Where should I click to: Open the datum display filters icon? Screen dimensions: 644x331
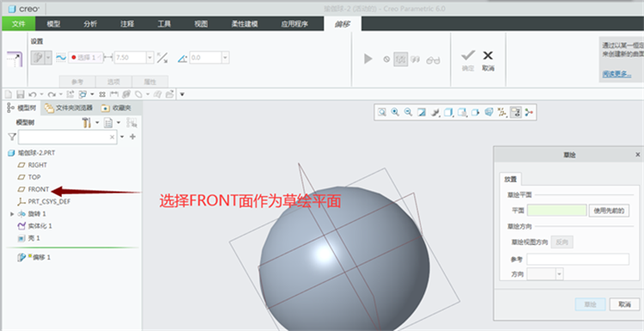point(502,113)
